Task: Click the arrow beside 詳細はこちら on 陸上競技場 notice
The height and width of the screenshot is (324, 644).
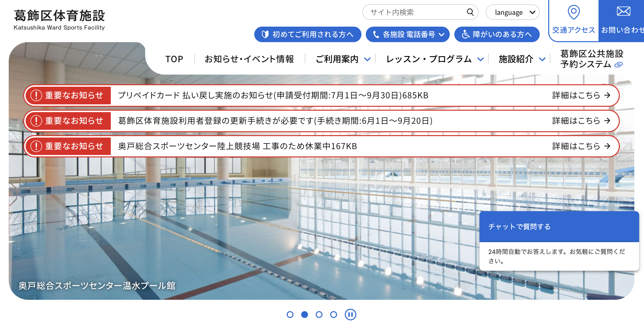Action: (607, 146)
